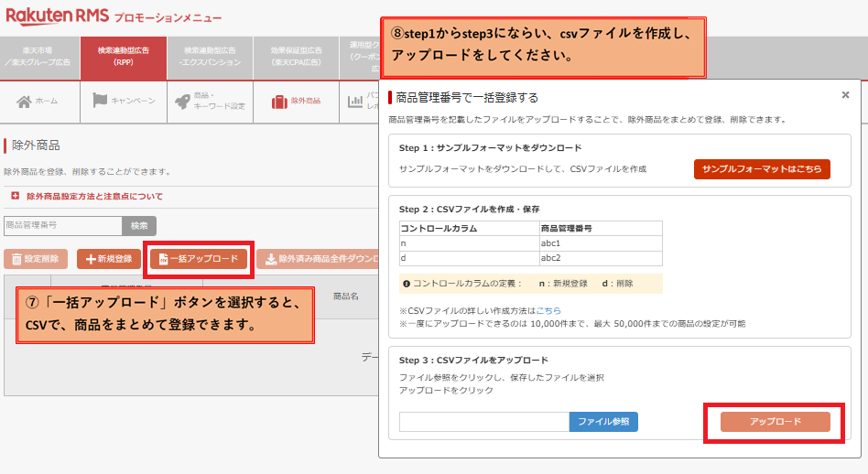
Task: Open the こちら link for CSV creation
Action: pos(548,311)
